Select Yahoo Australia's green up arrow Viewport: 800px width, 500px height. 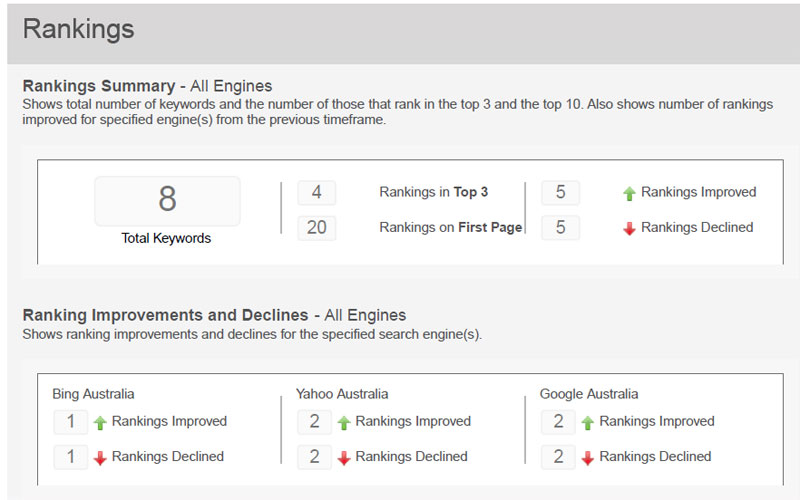[x=343, y=422]
